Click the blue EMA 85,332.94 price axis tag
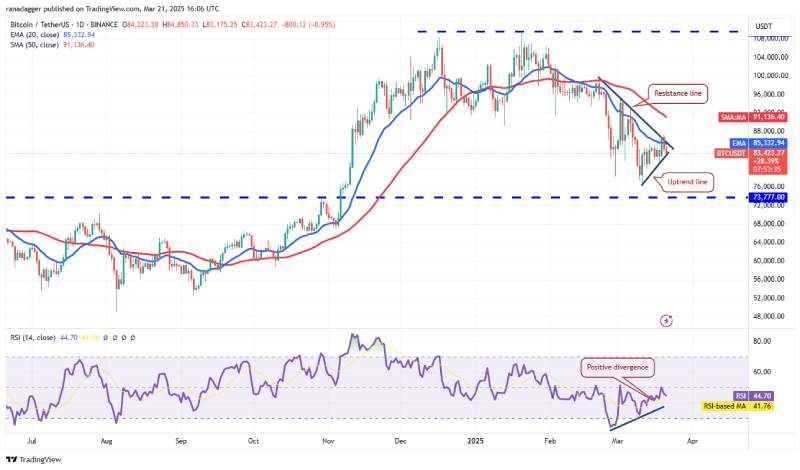 tap(759, 143)
